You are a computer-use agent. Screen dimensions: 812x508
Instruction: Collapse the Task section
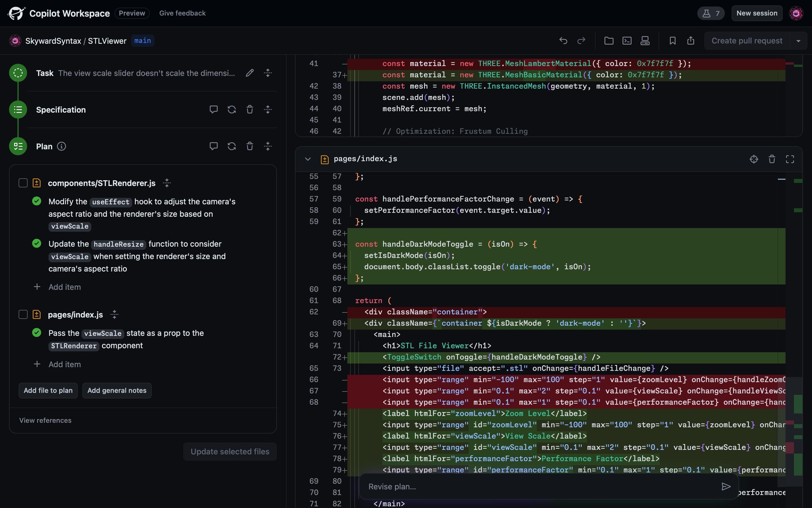[x=268, y=73]
